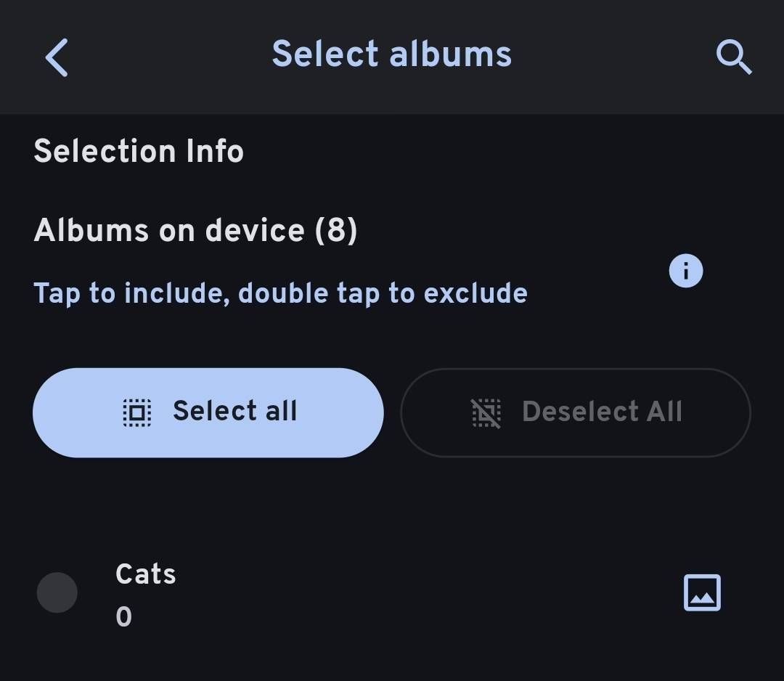Toggle the Cats album selection circle
Screen dimensions: 784x681
pos(57,592)
